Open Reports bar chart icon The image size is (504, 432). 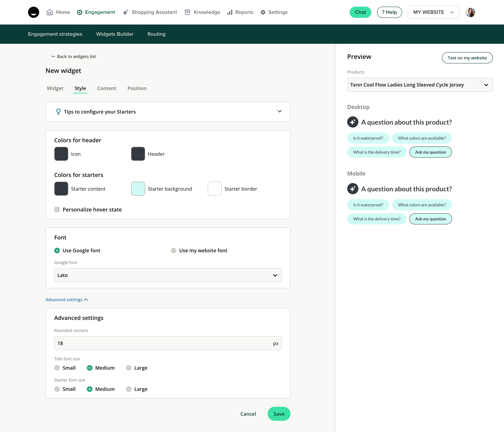[x=230, y=12]
